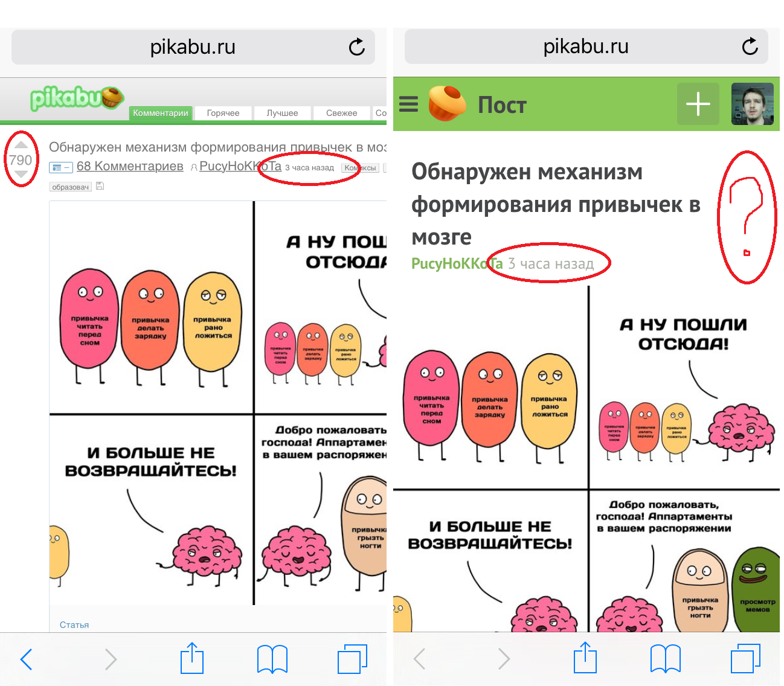Tap the plus add-post button

(698, 104)
